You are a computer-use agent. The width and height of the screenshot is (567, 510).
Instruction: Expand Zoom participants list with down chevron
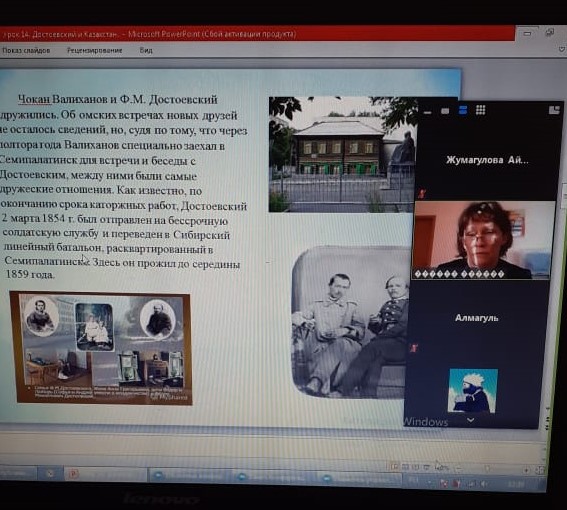click(470, 420)
